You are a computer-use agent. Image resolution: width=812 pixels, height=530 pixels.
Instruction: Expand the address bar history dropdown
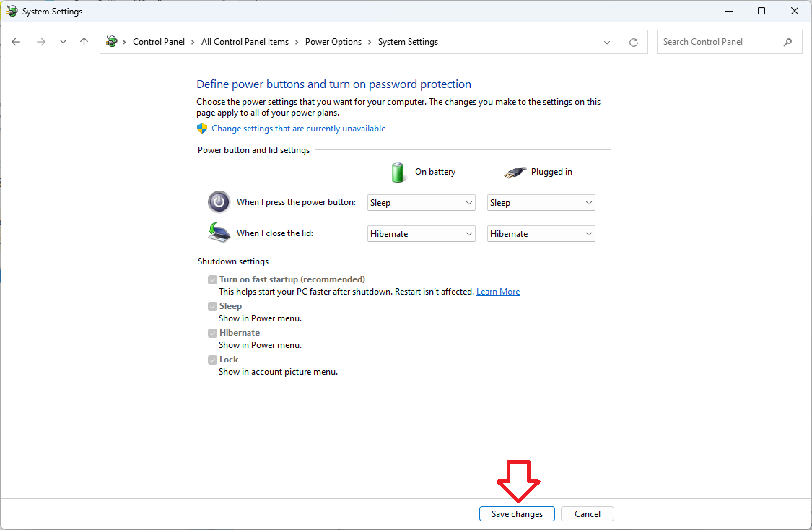click(607, 42)
